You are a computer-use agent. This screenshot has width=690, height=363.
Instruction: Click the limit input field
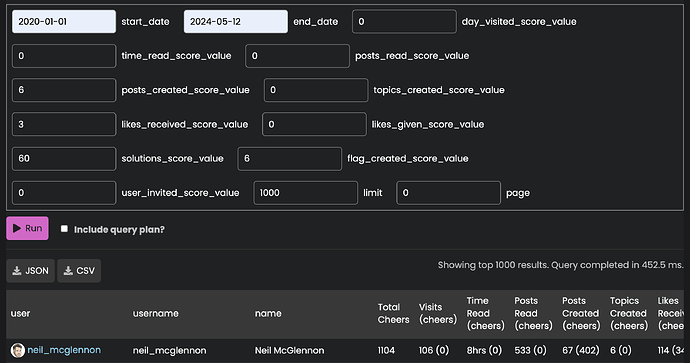click(305, 193)
